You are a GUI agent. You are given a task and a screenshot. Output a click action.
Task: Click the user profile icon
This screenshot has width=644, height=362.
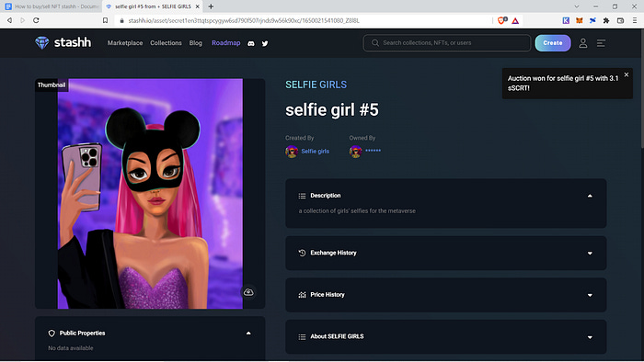(582, 43)
